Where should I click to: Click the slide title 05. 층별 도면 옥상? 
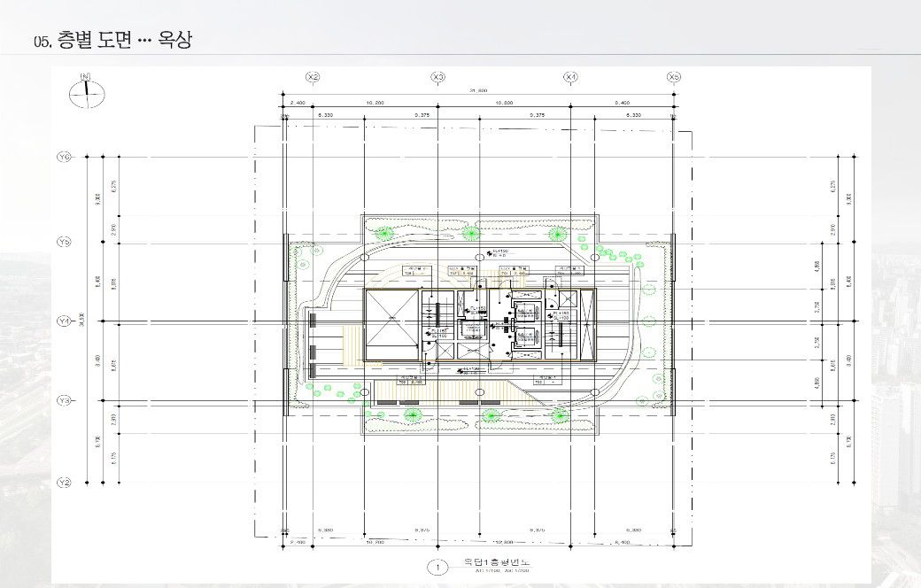tap(112, 40)
